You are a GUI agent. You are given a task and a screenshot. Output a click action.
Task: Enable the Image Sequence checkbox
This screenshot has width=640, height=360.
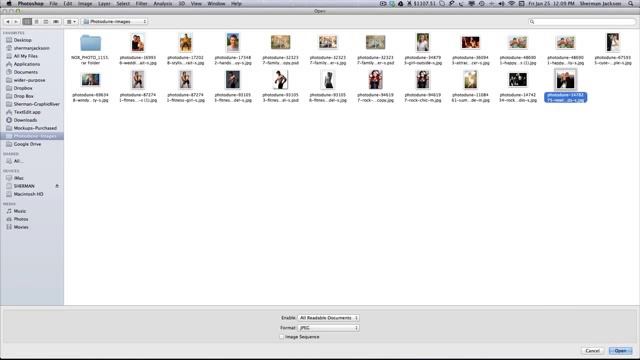click(282, 337)
